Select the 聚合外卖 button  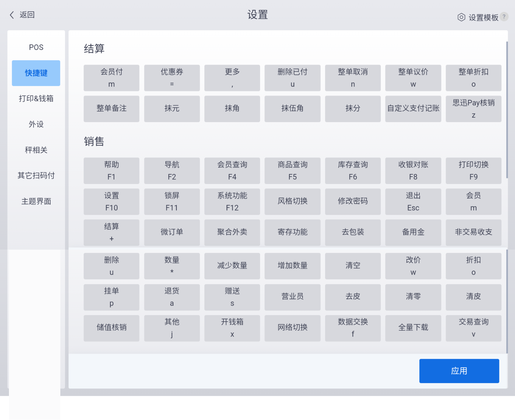pos(232,233)
